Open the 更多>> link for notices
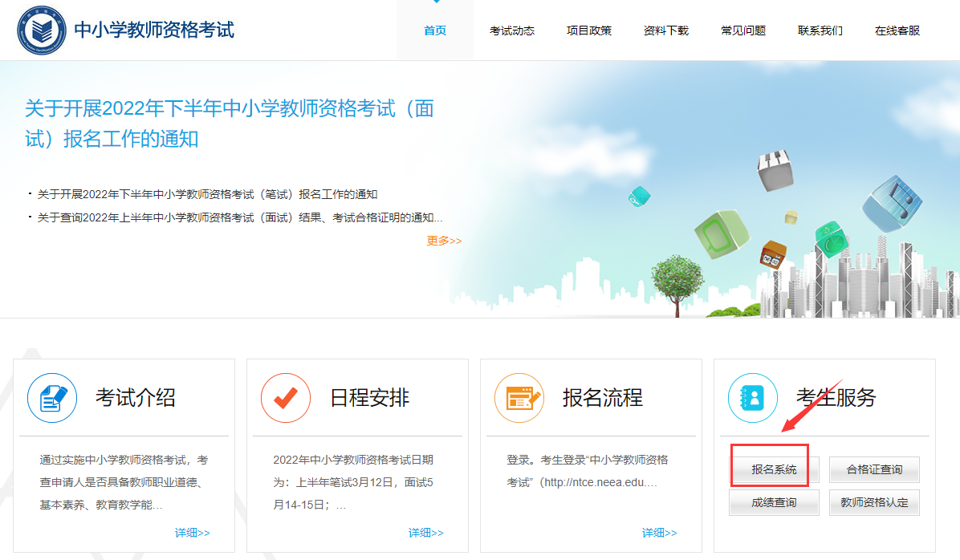960x560 pixels. click(444, 240)
